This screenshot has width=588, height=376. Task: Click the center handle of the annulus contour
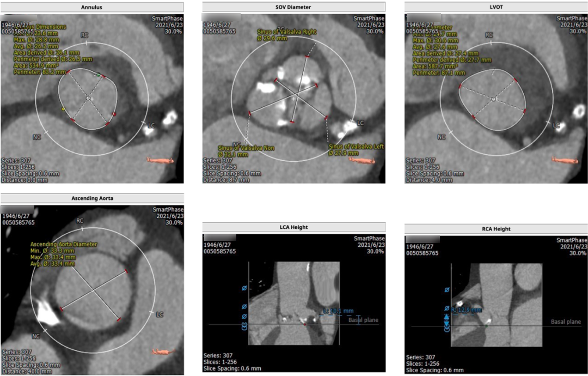tap(88, 98)
